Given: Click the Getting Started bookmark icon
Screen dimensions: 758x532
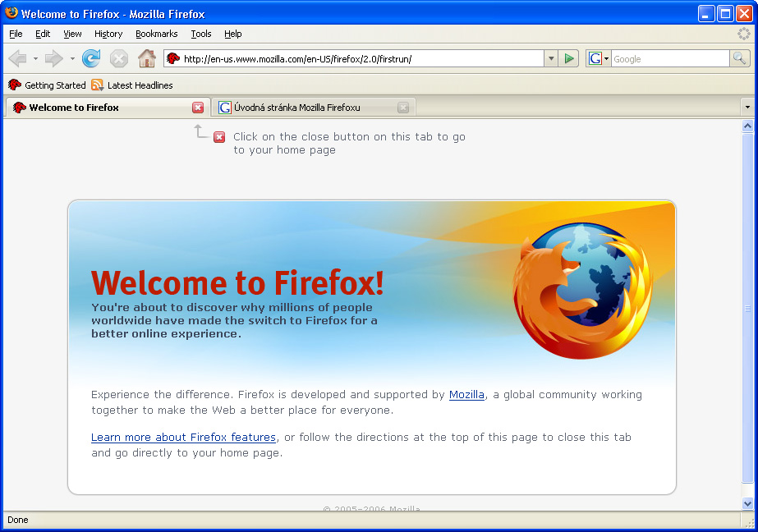Looking at the screenshot, I should click(x=15, y=85).
